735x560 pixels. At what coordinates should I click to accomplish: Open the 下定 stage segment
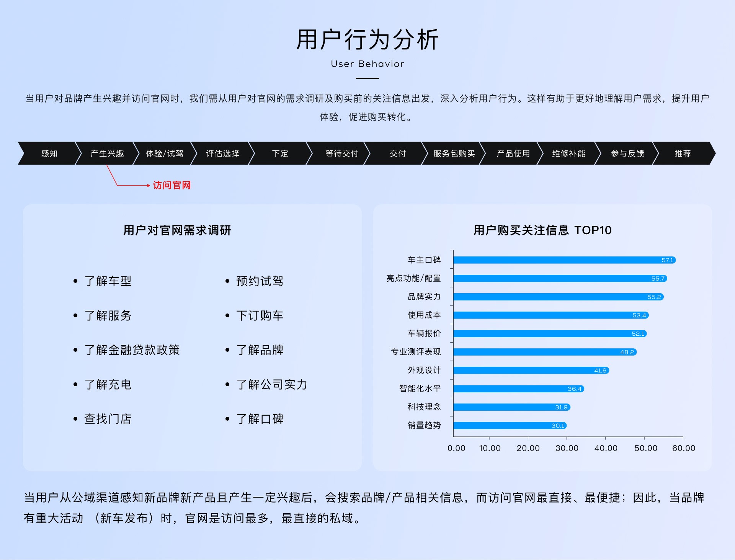click(280, 153)
